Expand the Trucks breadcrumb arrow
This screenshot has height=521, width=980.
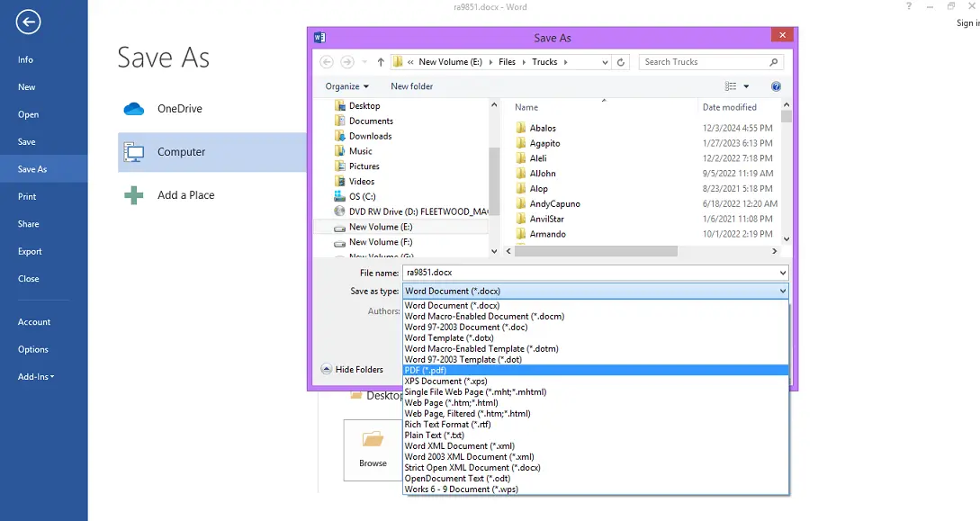(566, 62)
